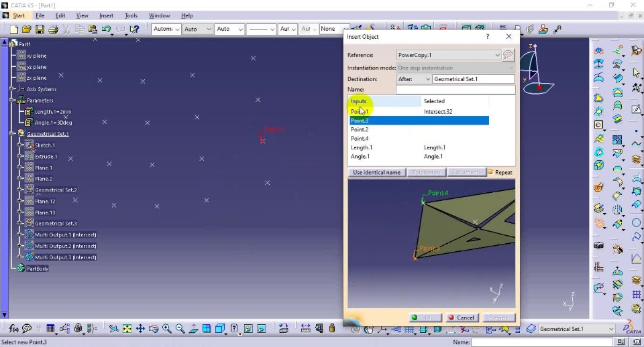
Task: Open a file with the folder icon
Action: [x=27, y=29]
